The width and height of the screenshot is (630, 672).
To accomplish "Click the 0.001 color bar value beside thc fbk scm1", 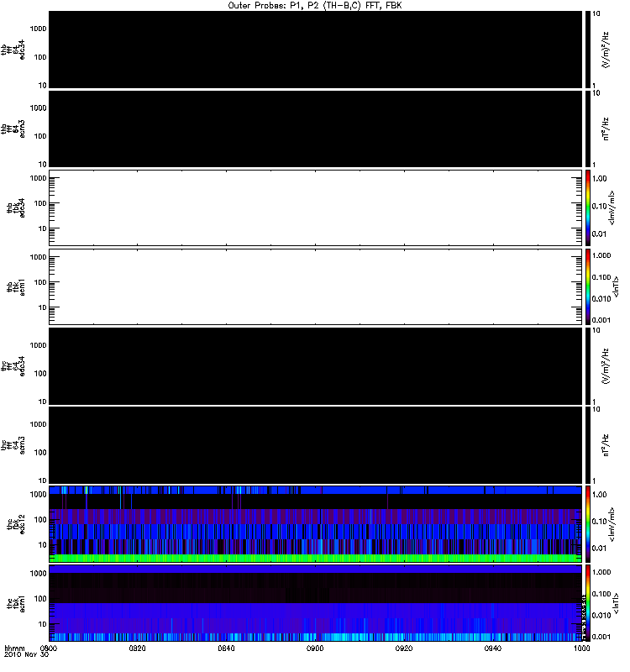I will tap(601, 637).
